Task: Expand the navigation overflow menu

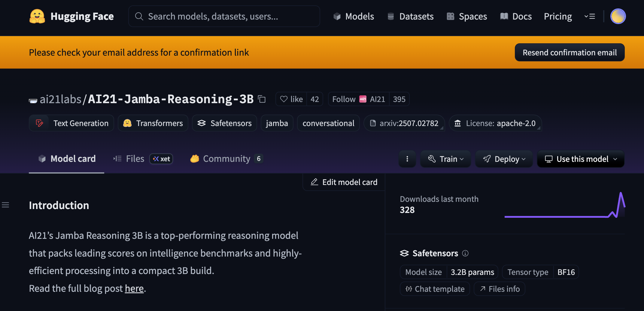Action: (590, 16)
